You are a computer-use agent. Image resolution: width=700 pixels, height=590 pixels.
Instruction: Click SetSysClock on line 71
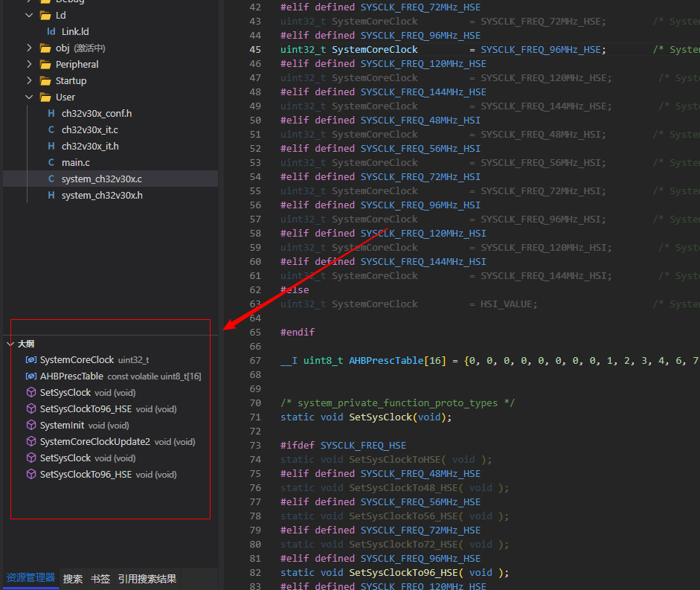pyautogui.click(x=380, y=417)
